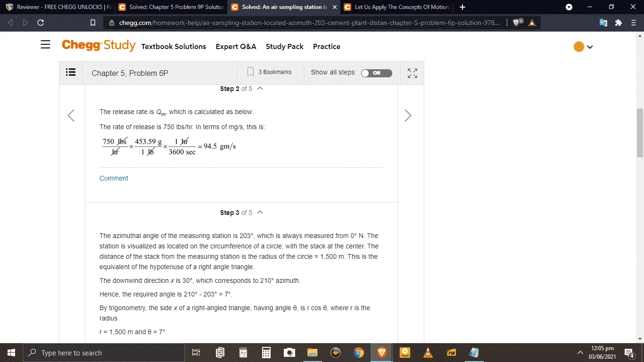Open File Explorer from taskbar
This screenshot has height=362, width=644.
point(312,353)
